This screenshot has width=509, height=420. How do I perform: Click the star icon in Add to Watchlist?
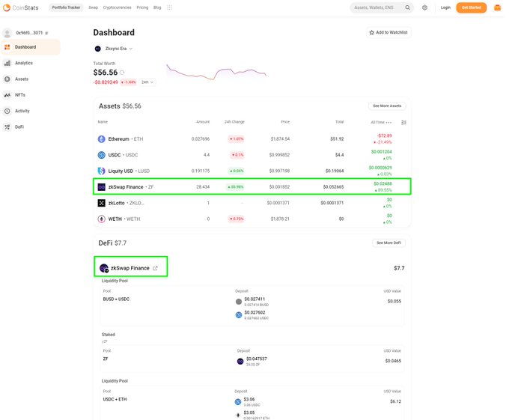[x=372, y=32]
